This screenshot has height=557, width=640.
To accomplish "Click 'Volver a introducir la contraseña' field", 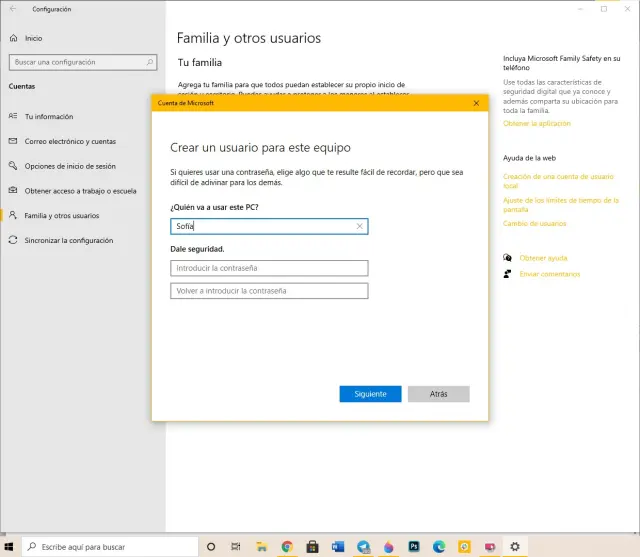I will coord(269,291).
